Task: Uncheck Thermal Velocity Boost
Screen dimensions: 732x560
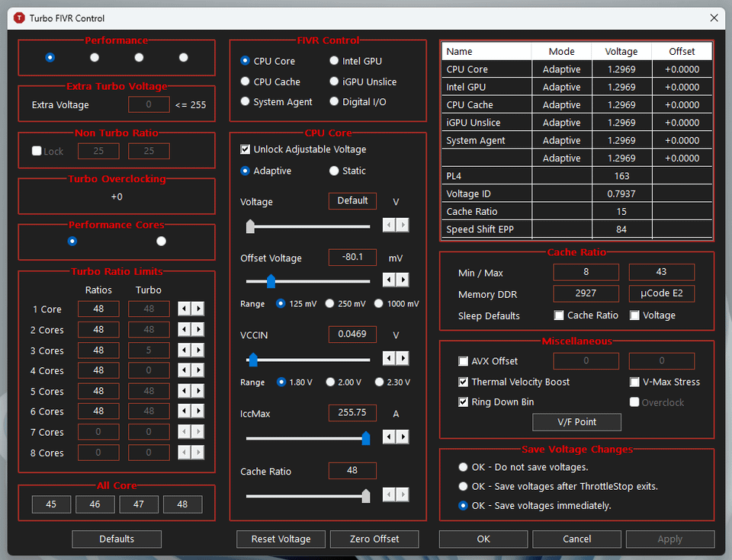Action: click(464, 382)
